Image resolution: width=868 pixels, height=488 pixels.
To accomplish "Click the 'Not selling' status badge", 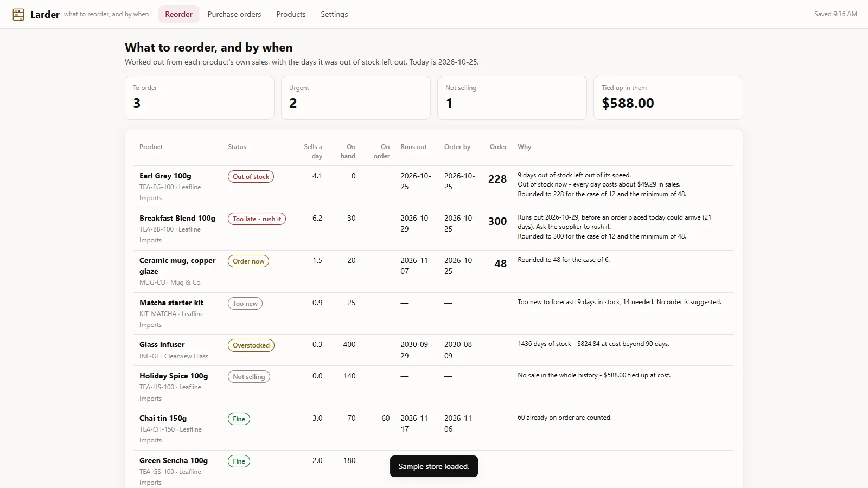I will click(x=249, y=377).
